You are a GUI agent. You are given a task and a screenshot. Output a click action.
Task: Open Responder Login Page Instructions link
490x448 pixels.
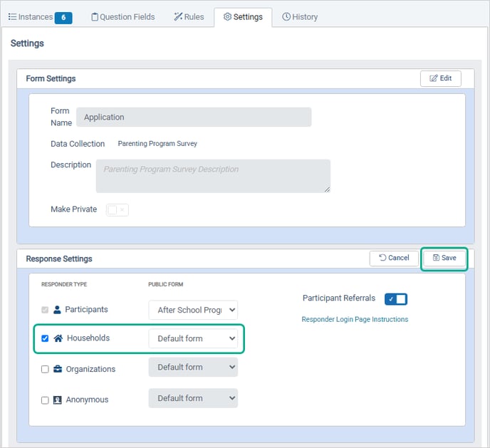point(355,319)
